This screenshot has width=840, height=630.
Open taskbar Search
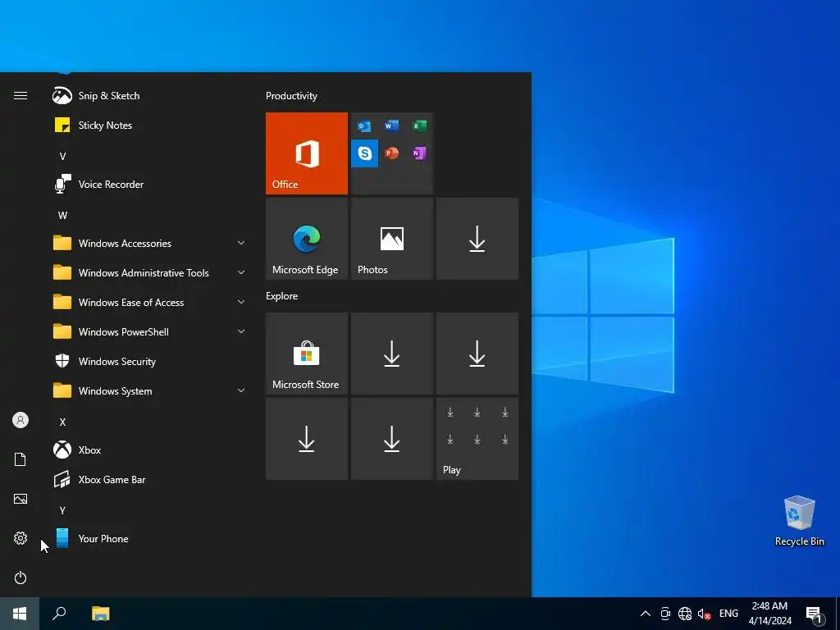point(59,614)
